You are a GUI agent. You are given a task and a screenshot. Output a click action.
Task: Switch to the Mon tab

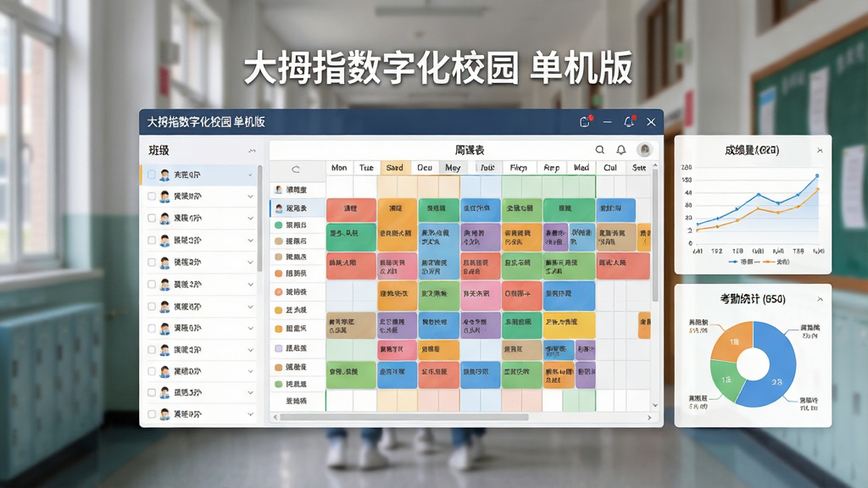click(339, 168)
